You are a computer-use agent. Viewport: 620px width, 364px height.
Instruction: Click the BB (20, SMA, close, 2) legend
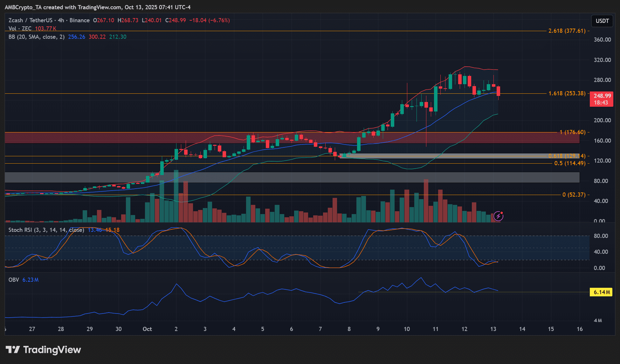click(36, 37)
